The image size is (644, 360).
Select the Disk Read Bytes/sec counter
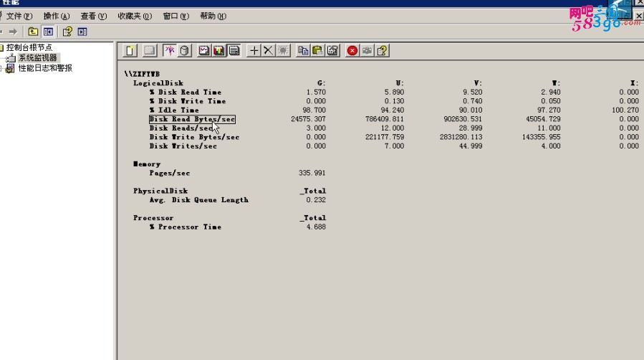(192, 119)
